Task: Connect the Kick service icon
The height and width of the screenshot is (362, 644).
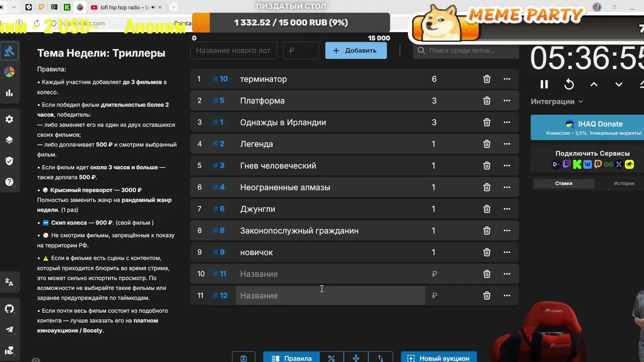Action: pyautogui.click(x=577, y=164)
